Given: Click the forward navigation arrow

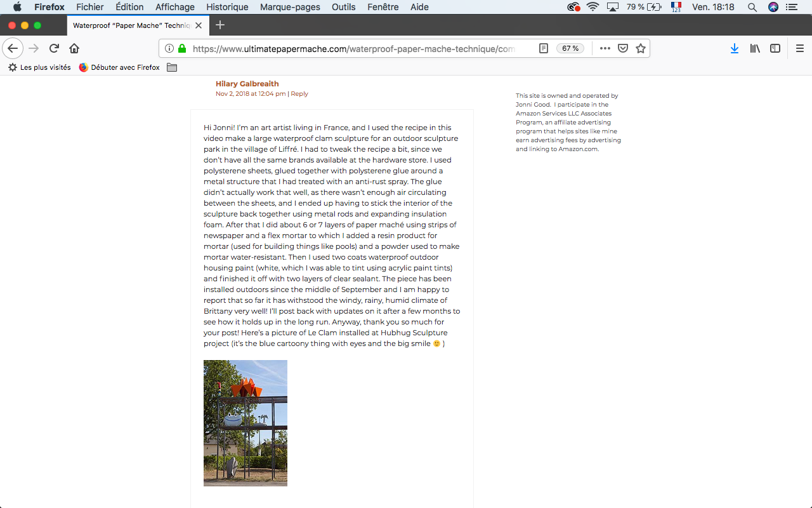Looking at the screenshot, I should point(34,48).
